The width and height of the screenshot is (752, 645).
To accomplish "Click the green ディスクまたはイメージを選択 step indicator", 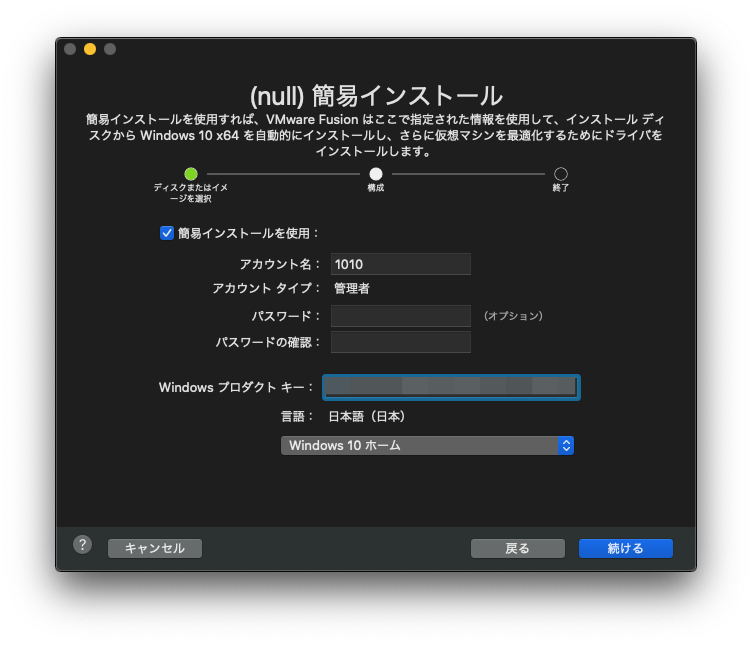I will coord(191,174).
